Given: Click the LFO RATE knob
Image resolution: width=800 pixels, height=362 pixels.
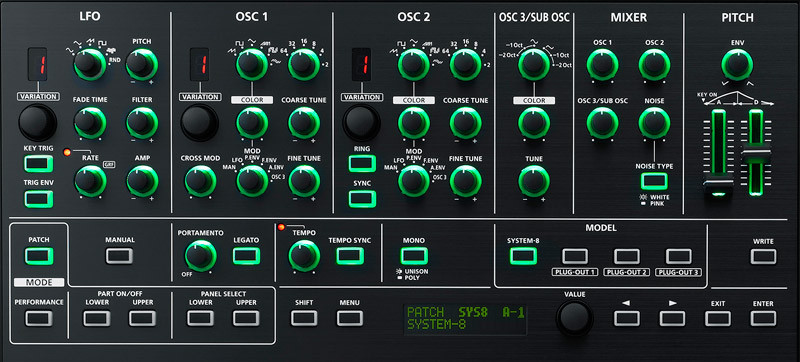Looking at the screenshot, I should pos(90,181).
